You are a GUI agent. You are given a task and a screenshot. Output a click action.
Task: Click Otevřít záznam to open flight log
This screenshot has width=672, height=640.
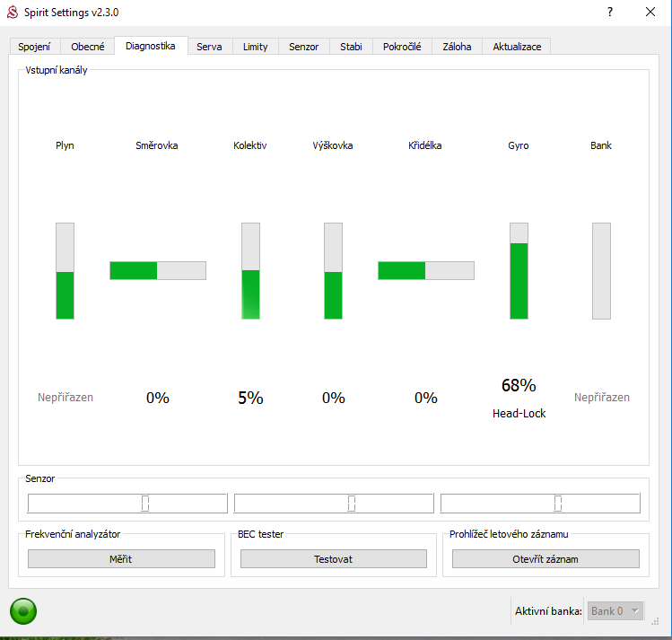click(545, 559)
